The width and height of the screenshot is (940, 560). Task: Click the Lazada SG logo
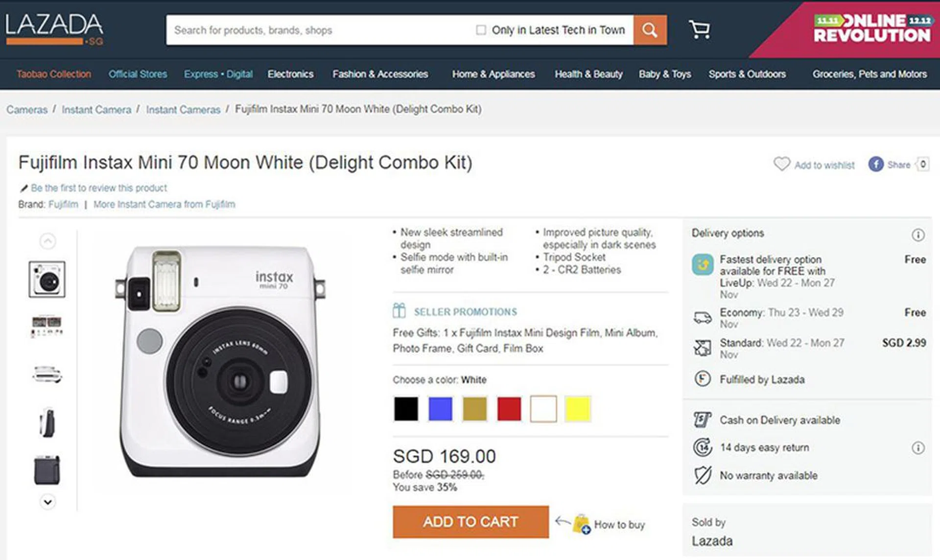coord(54,29)
